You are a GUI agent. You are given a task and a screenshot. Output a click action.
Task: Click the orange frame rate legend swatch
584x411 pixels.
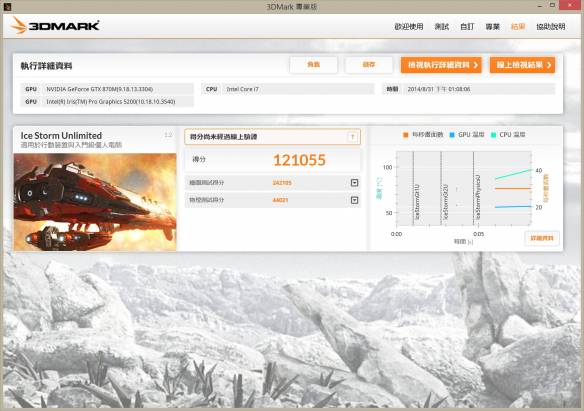point(406,135)
